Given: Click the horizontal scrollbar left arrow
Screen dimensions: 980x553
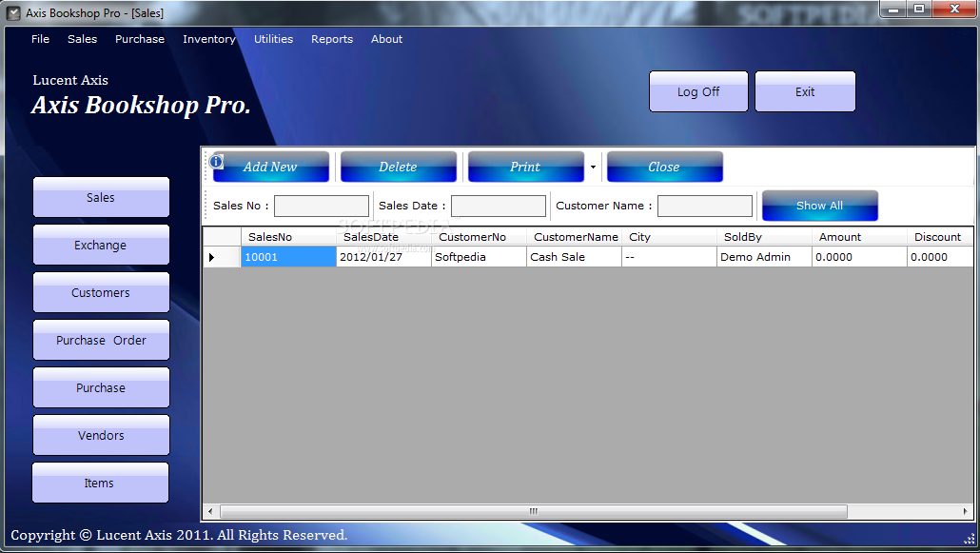Looking at the screenshot, I should (210, 511).
